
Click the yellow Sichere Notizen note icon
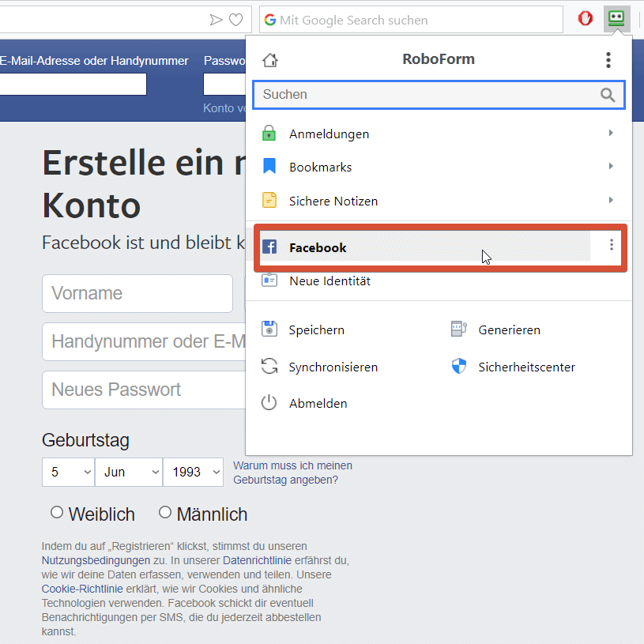coord(269,200)
